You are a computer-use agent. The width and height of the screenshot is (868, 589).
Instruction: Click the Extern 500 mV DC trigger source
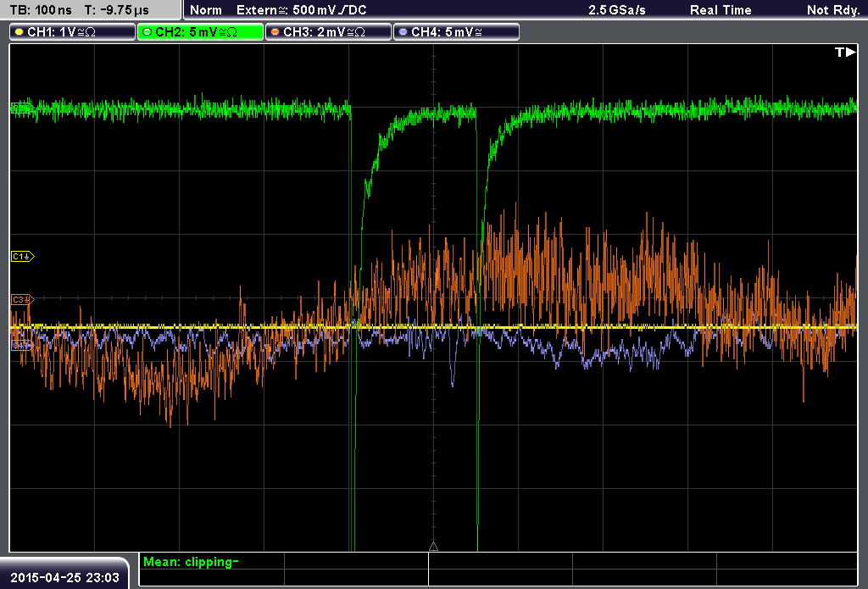coord(301,10)
